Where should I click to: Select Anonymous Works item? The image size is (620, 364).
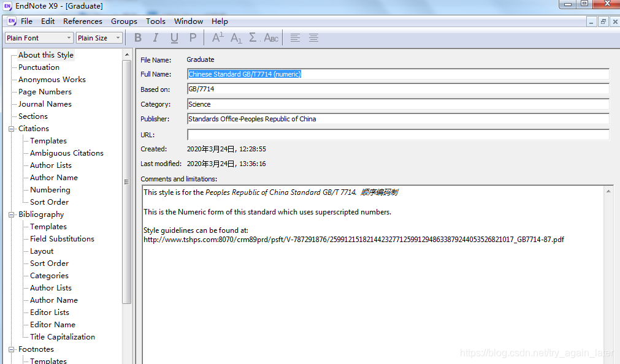tap(52, 80)
